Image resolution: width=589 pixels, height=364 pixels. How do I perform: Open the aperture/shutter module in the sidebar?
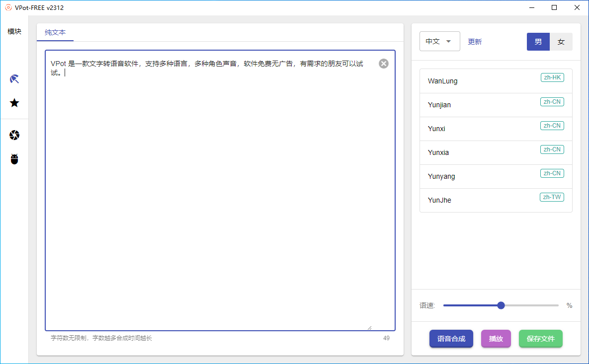(14, 135)
